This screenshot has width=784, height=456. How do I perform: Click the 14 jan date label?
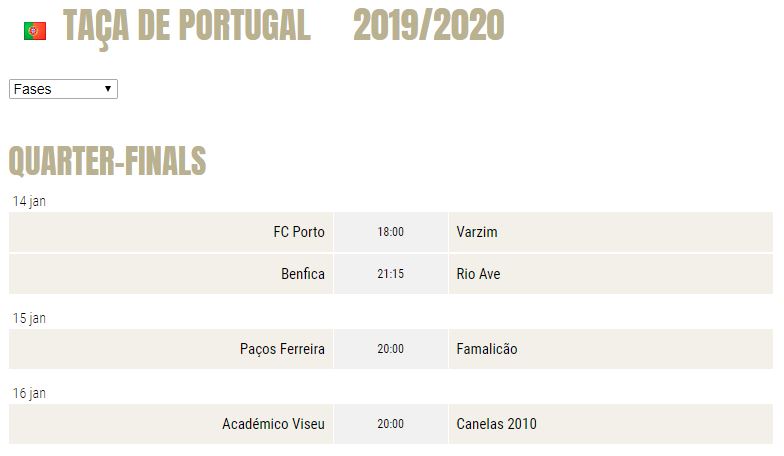tap(29, 202)
